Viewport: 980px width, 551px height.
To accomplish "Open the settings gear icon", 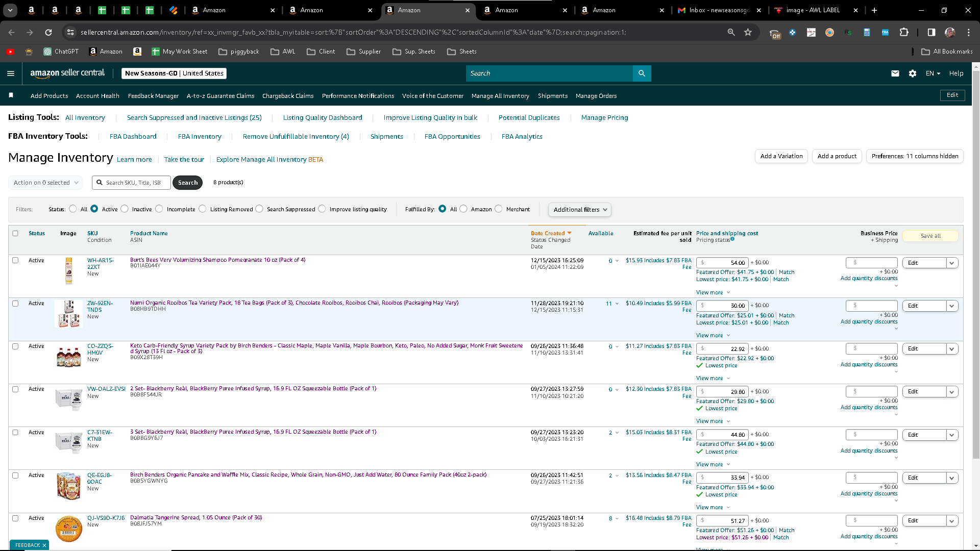I will click(913, 73).
